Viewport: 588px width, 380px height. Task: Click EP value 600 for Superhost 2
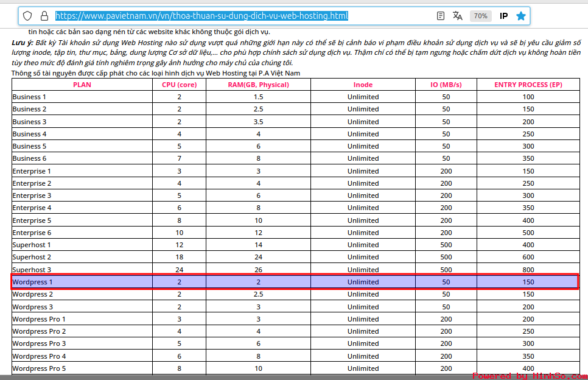(x=528, y=257)
